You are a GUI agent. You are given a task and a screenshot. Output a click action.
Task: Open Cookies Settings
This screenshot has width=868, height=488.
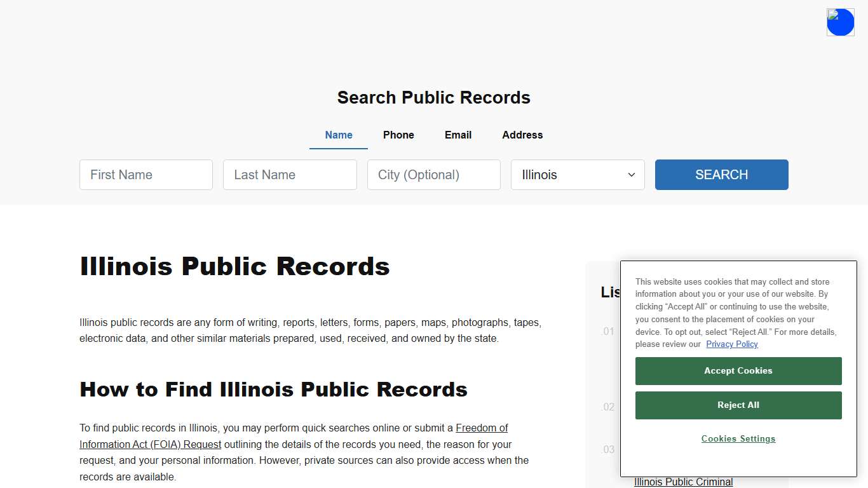click(738, 438)
